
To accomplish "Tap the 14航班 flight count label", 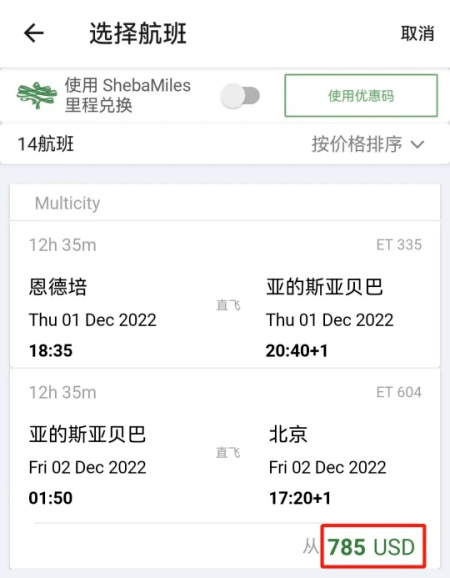I will 46,144.
